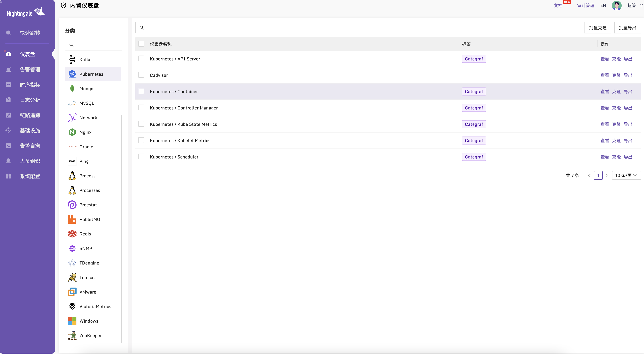Click the 快速跳转 search icon
Viewport: 644px width, 354px height.
pos(8,33)
